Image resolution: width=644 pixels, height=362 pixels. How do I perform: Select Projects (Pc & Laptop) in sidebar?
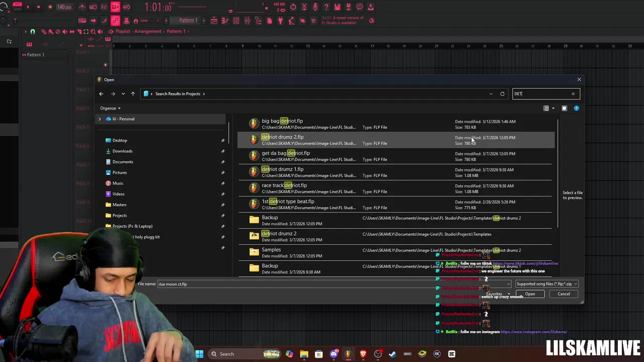pos(132,226)
